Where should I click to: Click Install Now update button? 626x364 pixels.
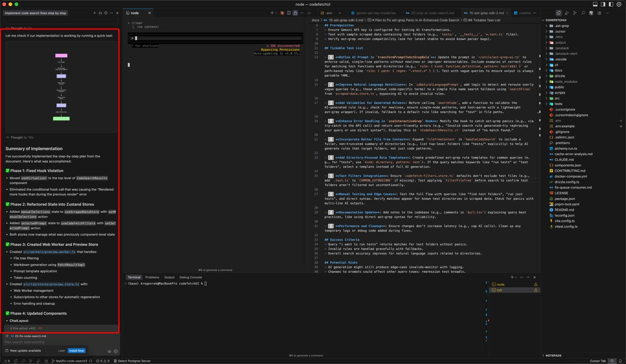click(x=77, y=350)
